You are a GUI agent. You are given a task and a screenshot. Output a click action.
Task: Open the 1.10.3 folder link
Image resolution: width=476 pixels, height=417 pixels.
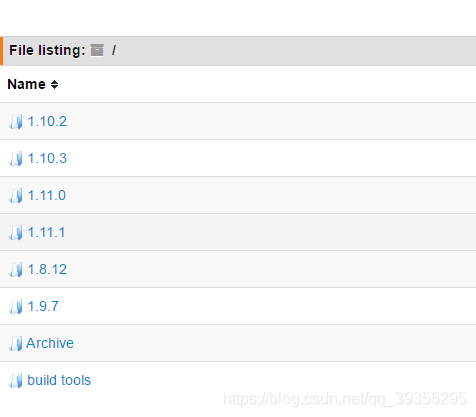point(47,158)
